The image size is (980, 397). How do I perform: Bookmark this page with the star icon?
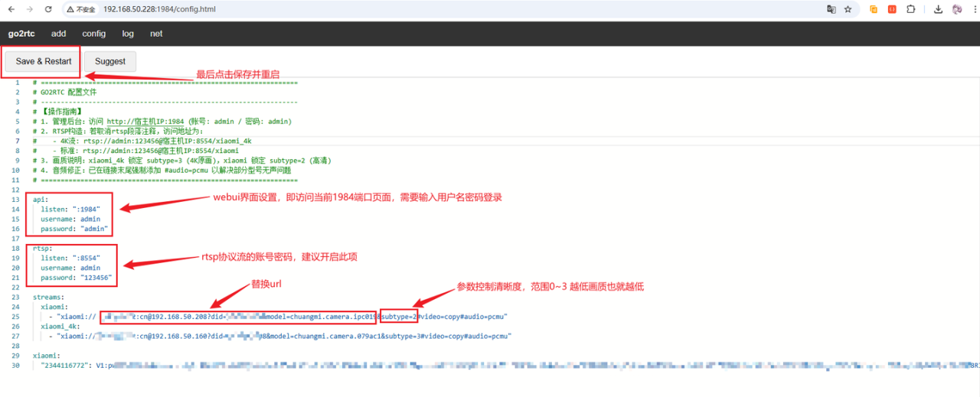pyautogui.click(x=848, y=9)
